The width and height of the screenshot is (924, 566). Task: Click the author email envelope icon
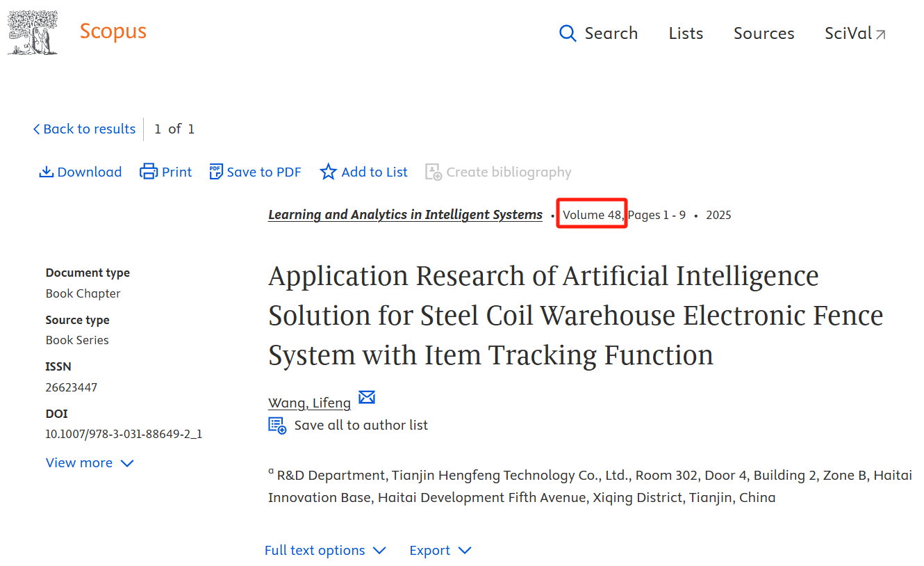click(367, 397)
